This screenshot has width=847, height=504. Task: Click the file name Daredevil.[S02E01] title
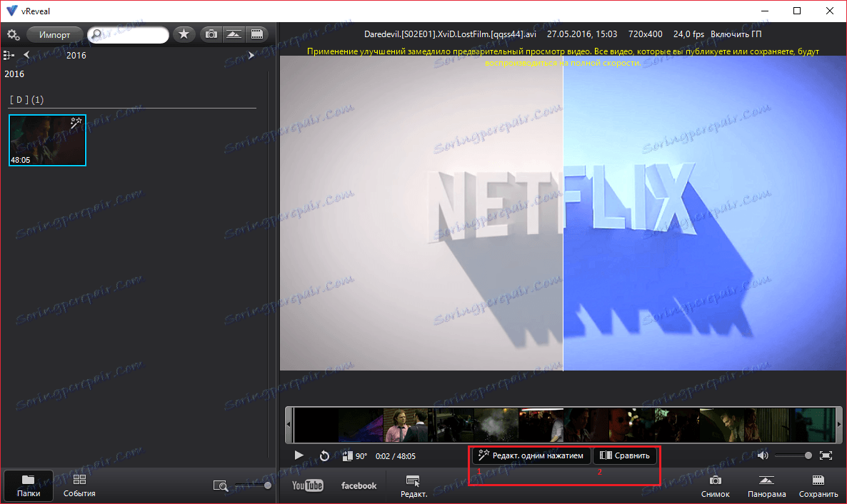pyautogui.click(x=450, y=34)
